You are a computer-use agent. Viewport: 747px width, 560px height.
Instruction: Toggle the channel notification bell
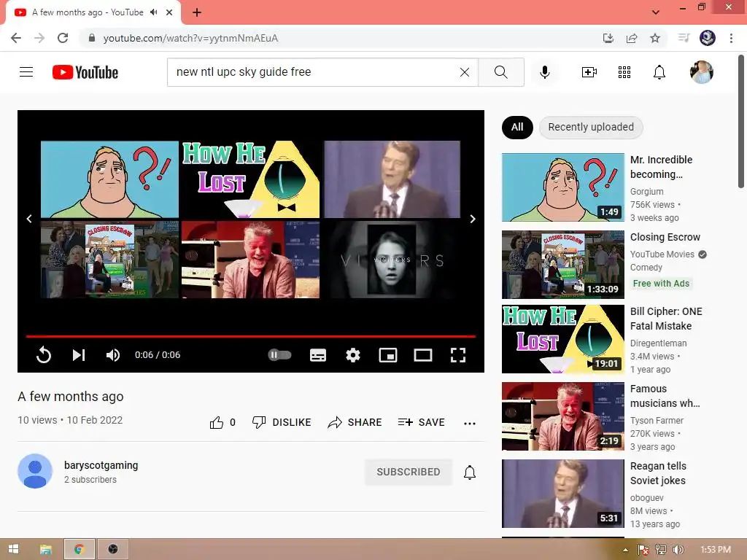[x=470, y=472]
